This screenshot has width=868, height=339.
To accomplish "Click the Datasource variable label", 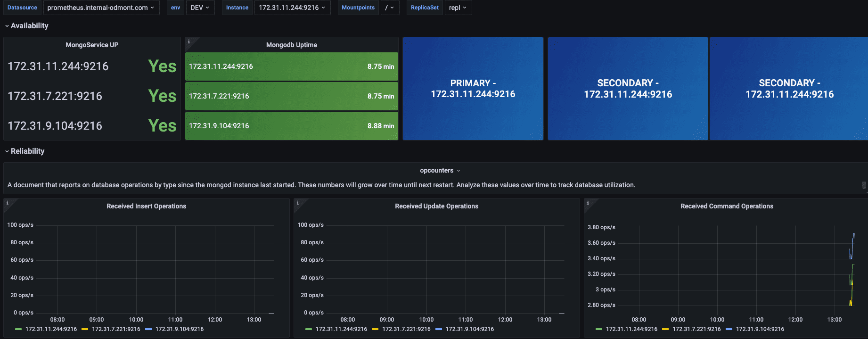I will 22,8.
